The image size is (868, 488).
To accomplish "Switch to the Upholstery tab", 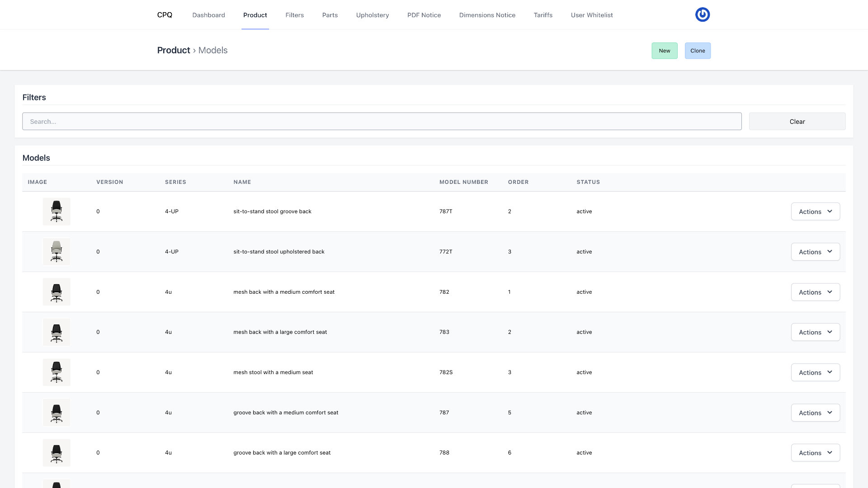I will (372, 15).
